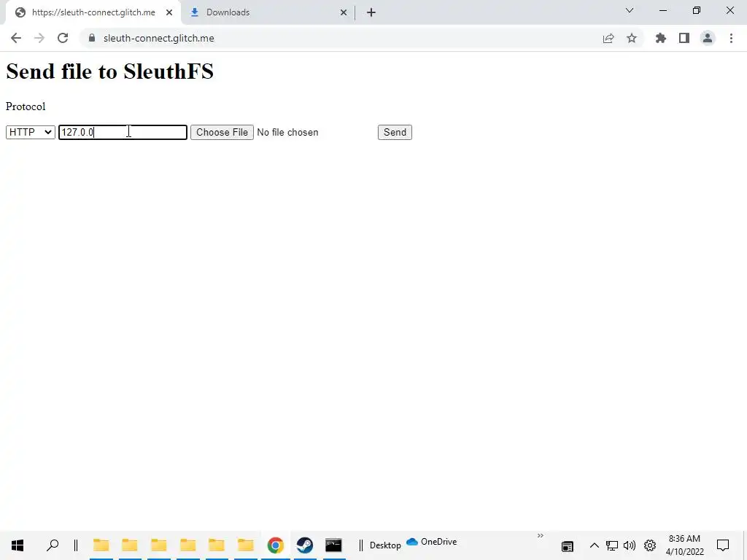This screenshot has height=560, width=747.
Task: Click the IP address field containing 127.0.0
Action: point(123,133)
